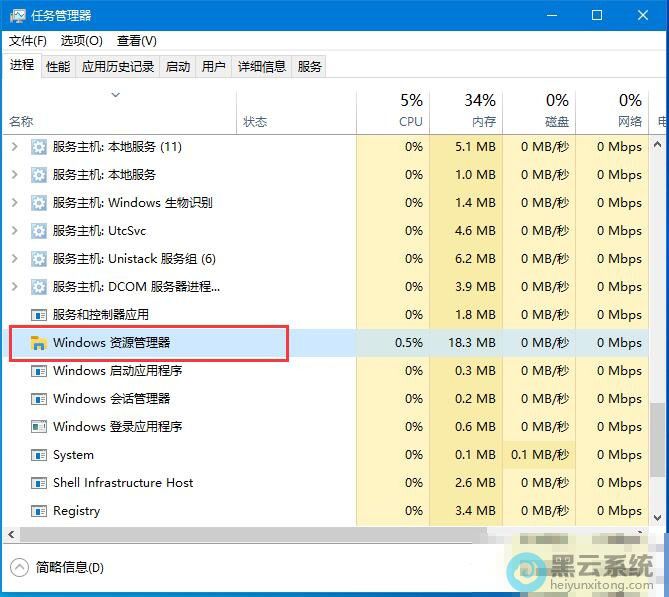Minimize the Task Manager window
Screen dimensions: 669x597
tap(552, 15)
